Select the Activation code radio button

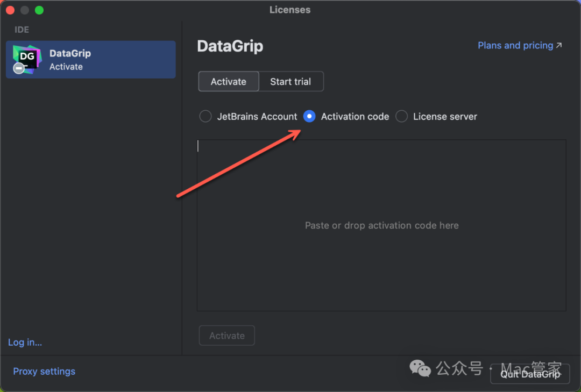coord(309,117)
